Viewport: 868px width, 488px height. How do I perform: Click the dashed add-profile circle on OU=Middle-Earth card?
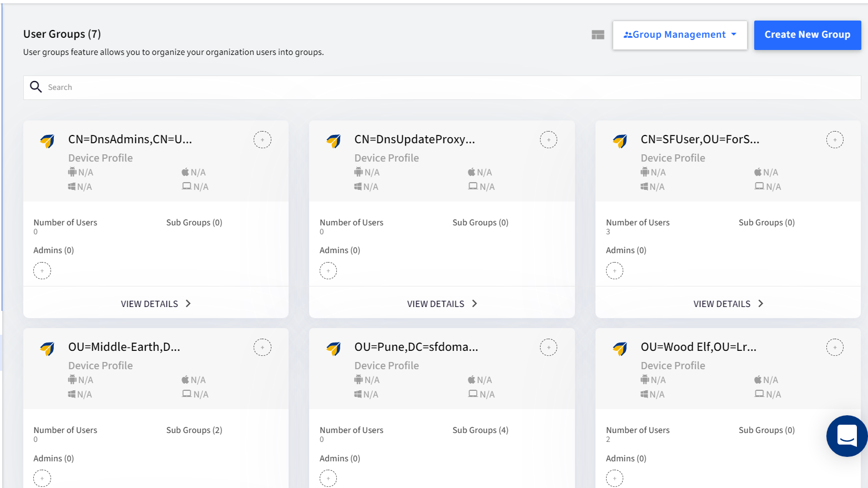[x=263, y=348]
